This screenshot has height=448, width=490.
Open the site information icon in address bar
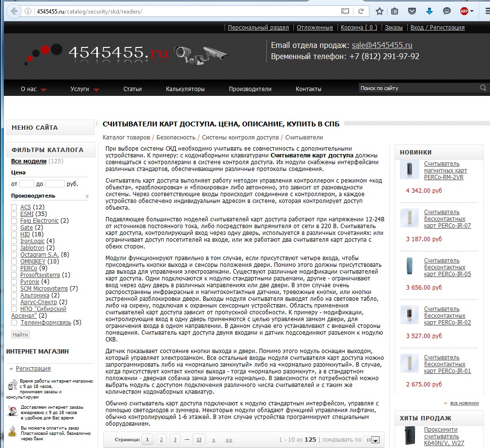[28, 11]
